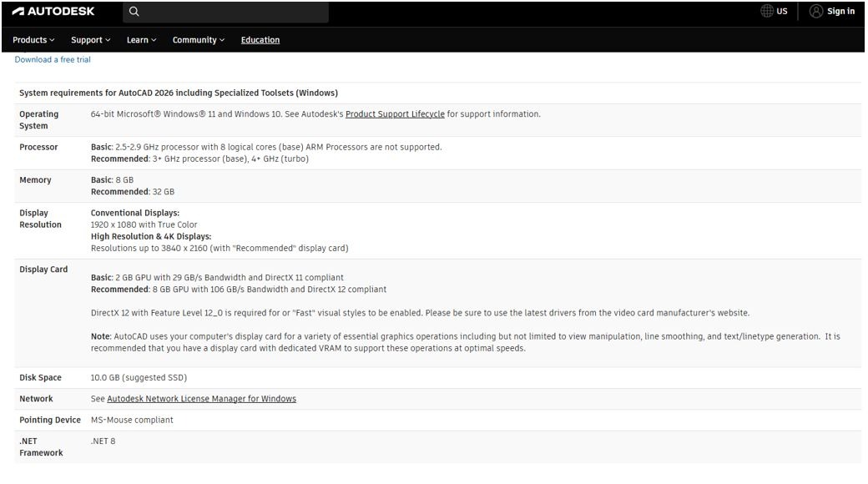The width and height of the screenshot is (868, 484).
Task: Click the system requirements table heading
Action: pyautogui.click(x=179, y=93)
